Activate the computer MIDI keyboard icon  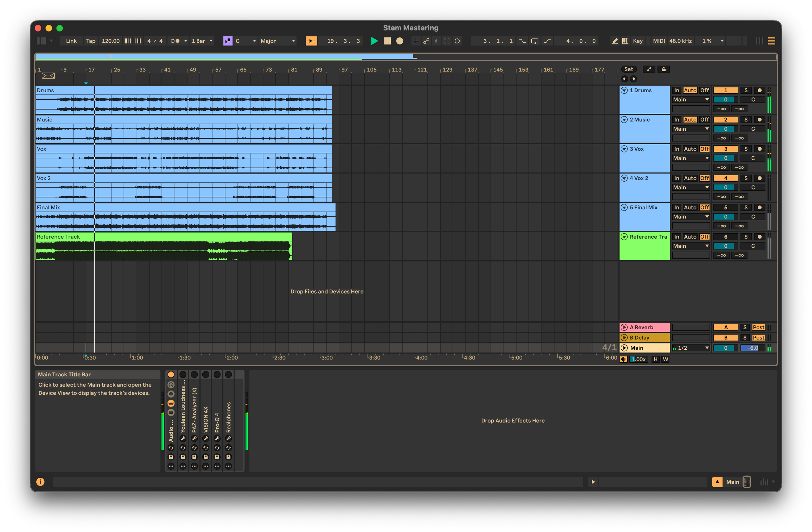point(625,41)
